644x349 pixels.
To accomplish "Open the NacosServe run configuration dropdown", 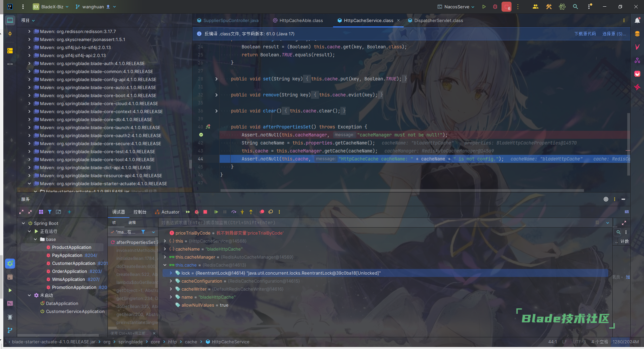I will pos(456,7).
